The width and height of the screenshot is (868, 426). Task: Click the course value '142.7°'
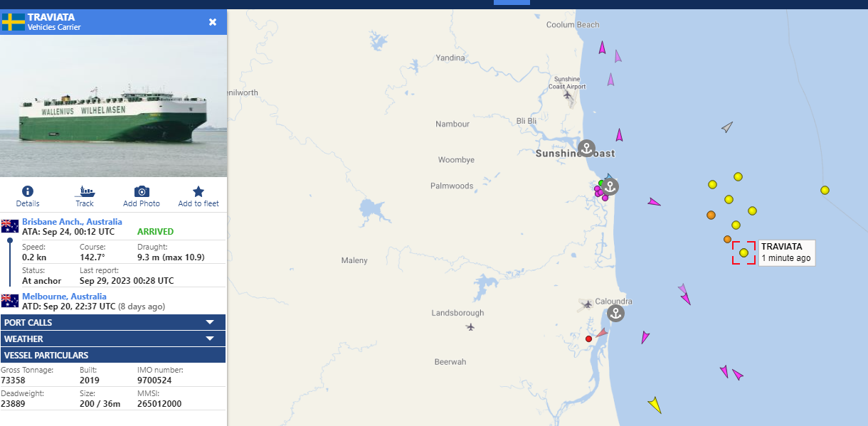92,257
